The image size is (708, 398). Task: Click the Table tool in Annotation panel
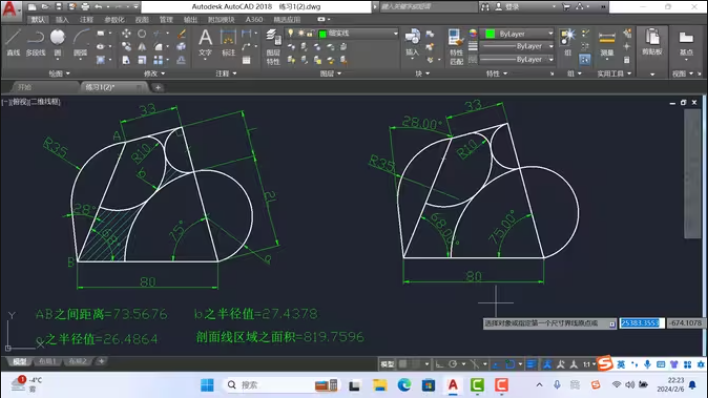246,60
